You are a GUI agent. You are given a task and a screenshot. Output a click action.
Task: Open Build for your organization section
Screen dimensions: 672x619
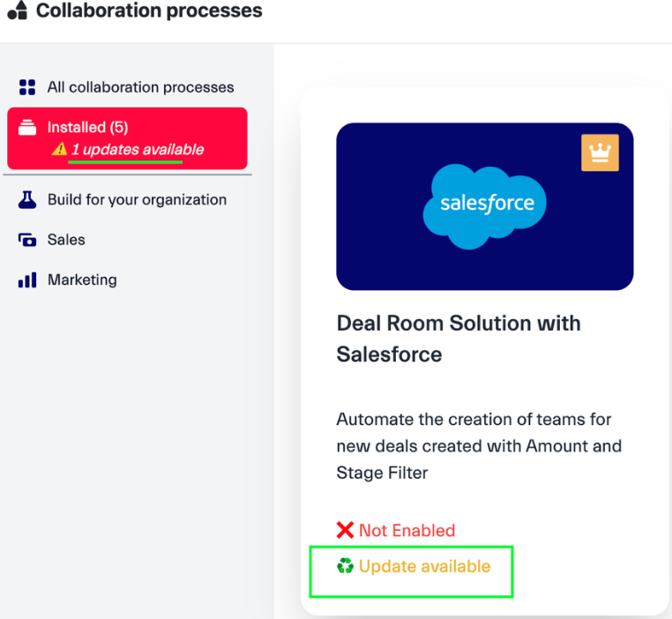click(137, 200)
